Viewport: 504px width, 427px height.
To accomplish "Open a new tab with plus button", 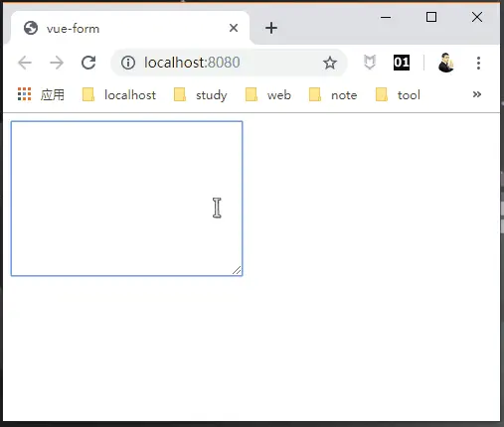I will 271,28.
